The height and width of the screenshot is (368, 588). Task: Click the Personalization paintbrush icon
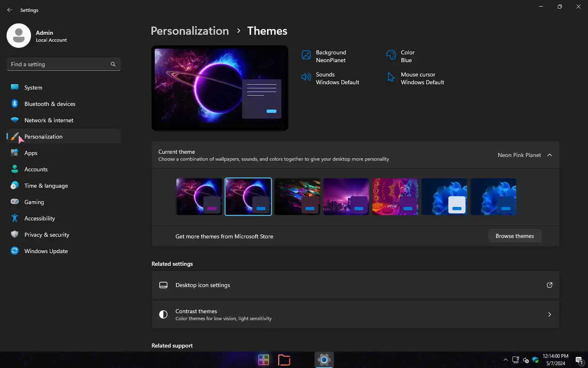pyautogui.click(x=15, y=136)
